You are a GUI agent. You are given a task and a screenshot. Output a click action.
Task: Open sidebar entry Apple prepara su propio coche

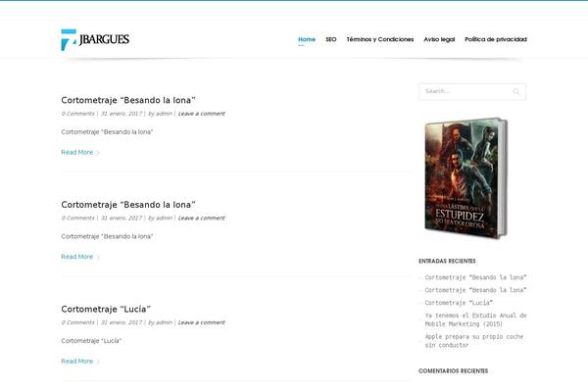point(474,341)
